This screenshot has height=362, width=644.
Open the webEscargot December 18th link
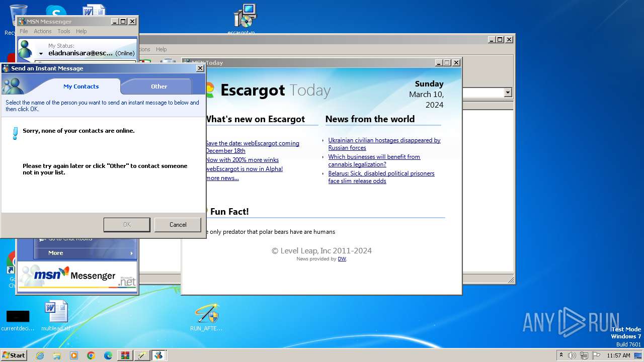pos(252,147)
